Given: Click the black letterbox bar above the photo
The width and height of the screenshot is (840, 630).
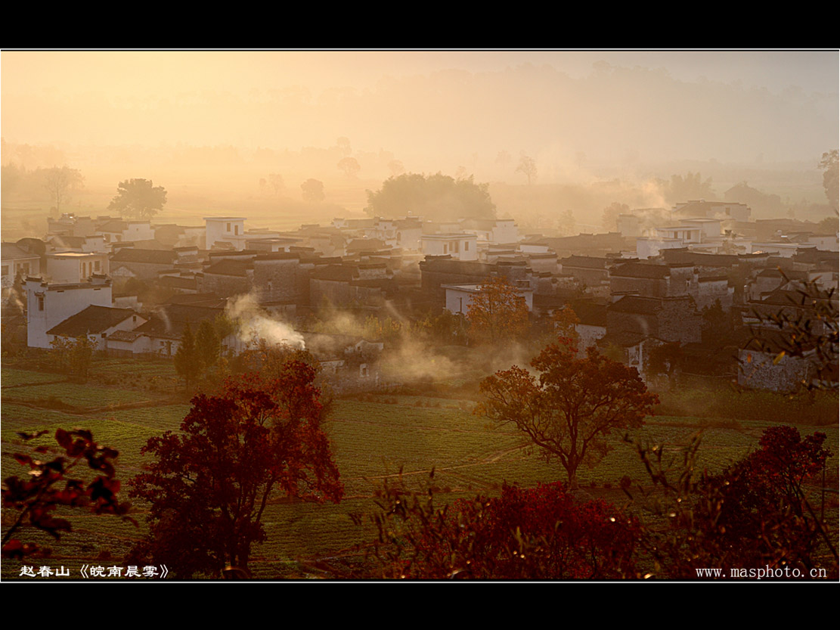Looking at the screenshot, I should point(420,24).
